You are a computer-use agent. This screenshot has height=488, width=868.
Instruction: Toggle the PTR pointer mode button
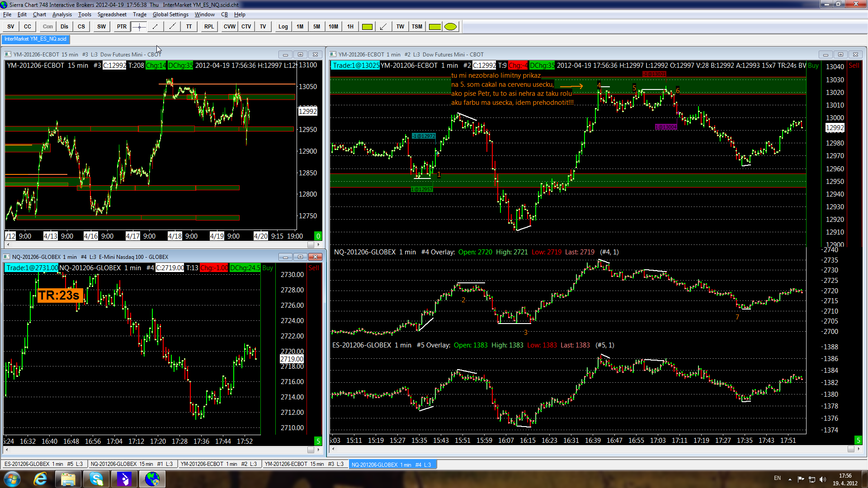(122, 27)
